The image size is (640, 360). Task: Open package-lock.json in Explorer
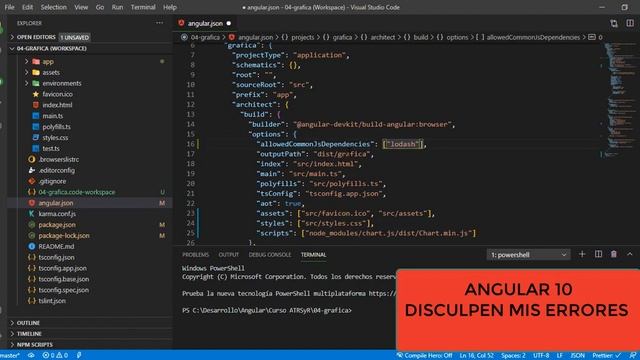coord(64,236)
